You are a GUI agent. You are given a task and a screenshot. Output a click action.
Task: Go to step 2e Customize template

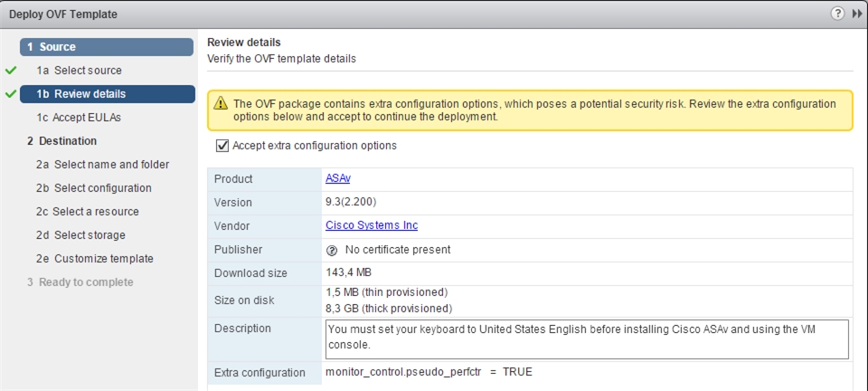click(95, 259)
